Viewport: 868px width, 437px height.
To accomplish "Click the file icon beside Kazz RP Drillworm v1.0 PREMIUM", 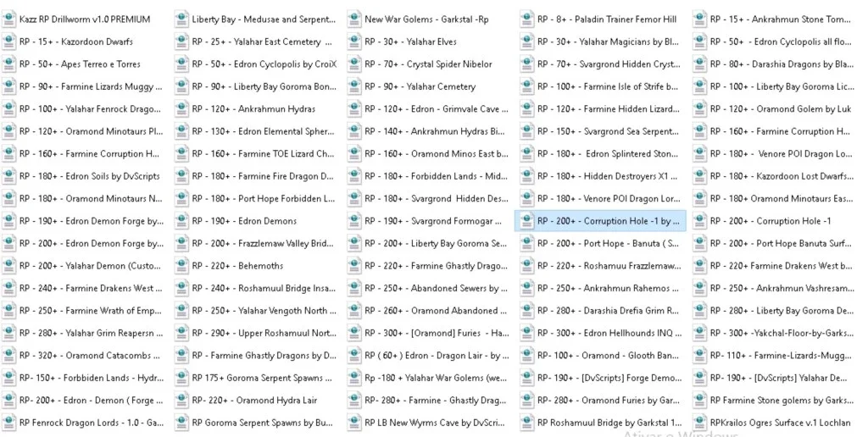I will [x=8, y=19].
